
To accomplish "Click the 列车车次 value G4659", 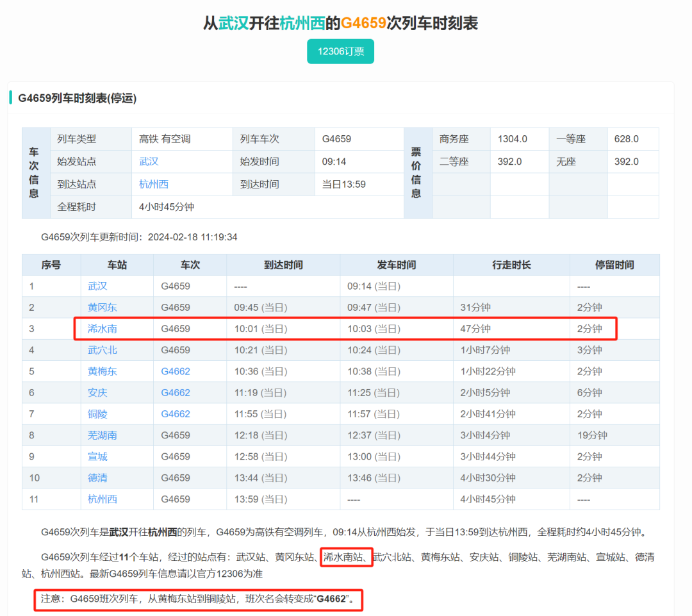I will tap(336, 139).
